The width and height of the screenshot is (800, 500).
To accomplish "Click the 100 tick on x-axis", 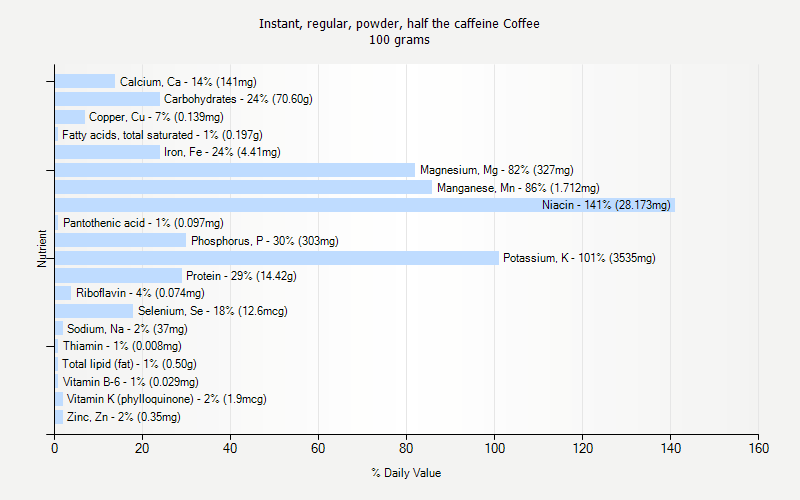I will pos(494,449).
